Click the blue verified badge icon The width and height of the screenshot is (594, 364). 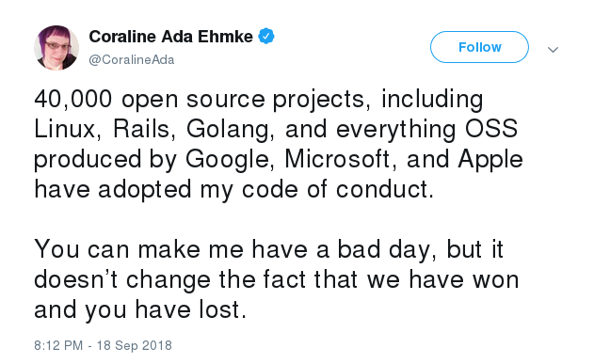pos(266,37)
